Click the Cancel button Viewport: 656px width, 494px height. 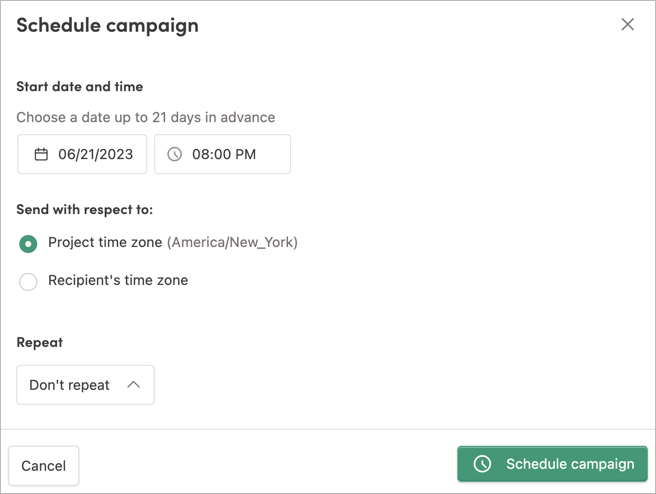44,466
